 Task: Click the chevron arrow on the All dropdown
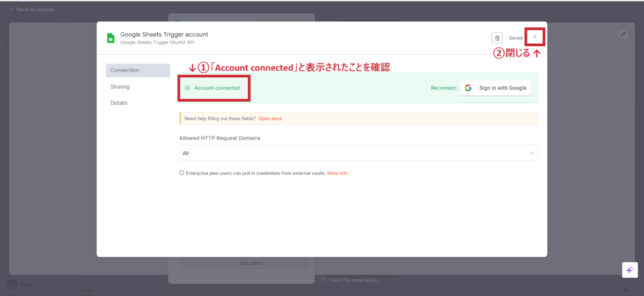click(532, 153)
